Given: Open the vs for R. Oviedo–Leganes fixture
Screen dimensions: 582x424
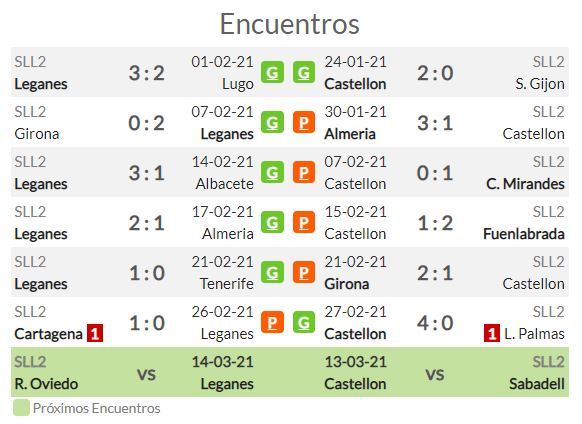Looking at the screenshot, I should click(x=147, y=374).
